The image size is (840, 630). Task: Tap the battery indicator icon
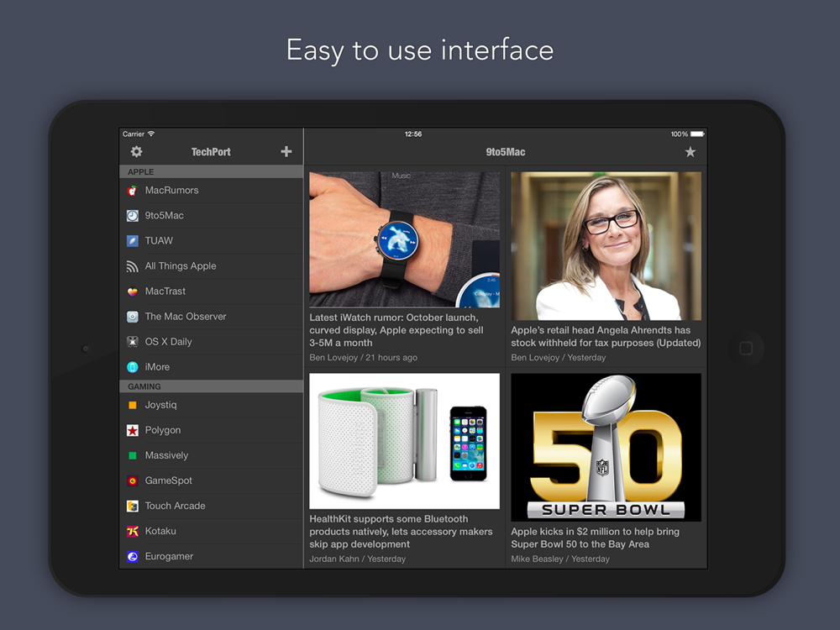697,134
